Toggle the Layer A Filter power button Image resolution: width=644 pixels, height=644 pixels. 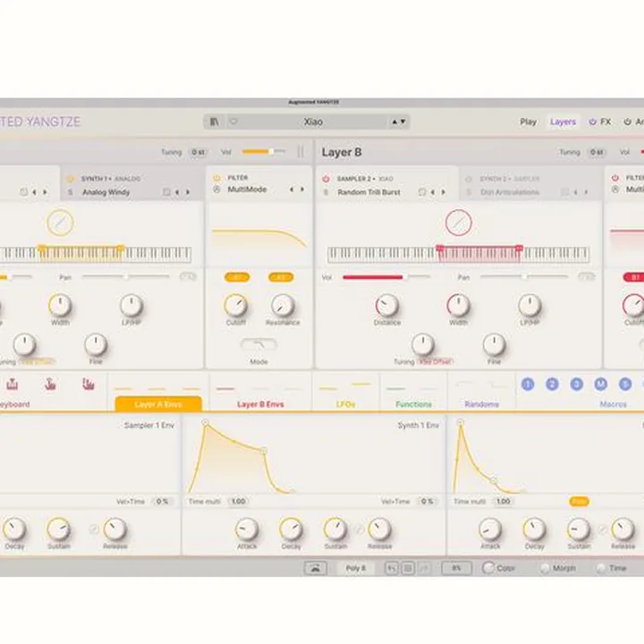pyautogui.click(x=216, y=178)
